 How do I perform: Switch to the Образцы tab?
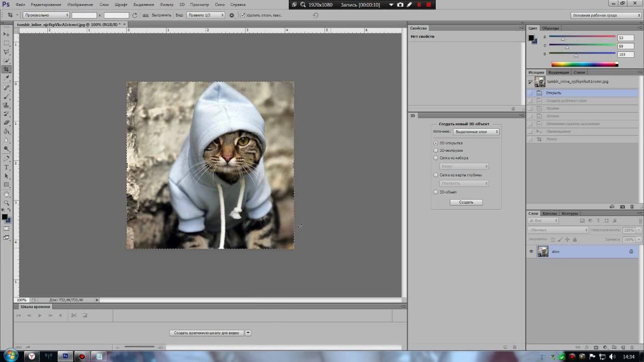click(x=550, y=28)
